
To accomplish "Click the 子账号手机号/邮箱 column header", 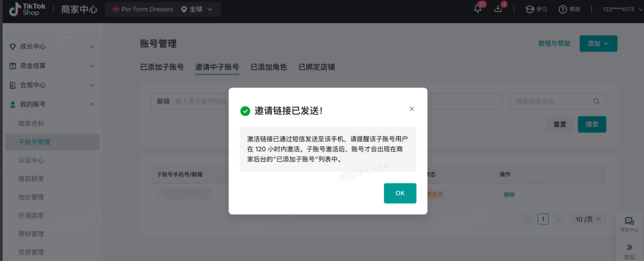I will (x=180, y=174).
